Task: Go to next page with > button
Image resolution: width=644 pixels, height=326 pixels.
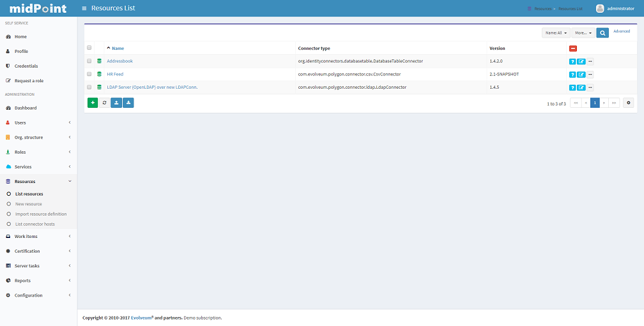Action: (604, 103)
